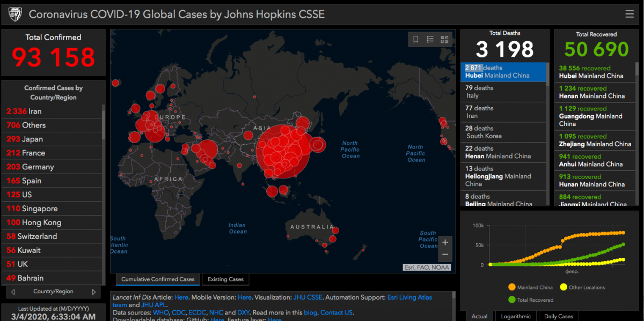Toggle Other Locations legend series
The image size is (644, 321).
582,287
